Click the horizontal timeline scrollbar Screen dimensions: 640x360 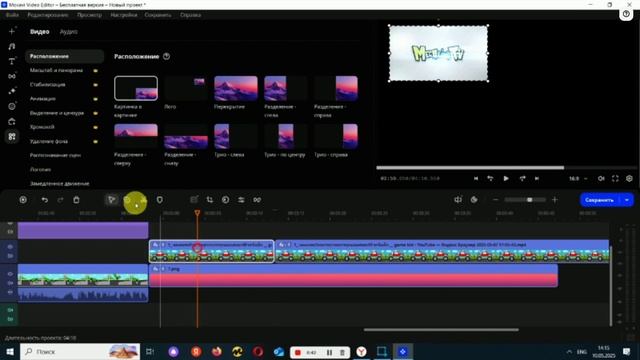[x=441, y=329]
